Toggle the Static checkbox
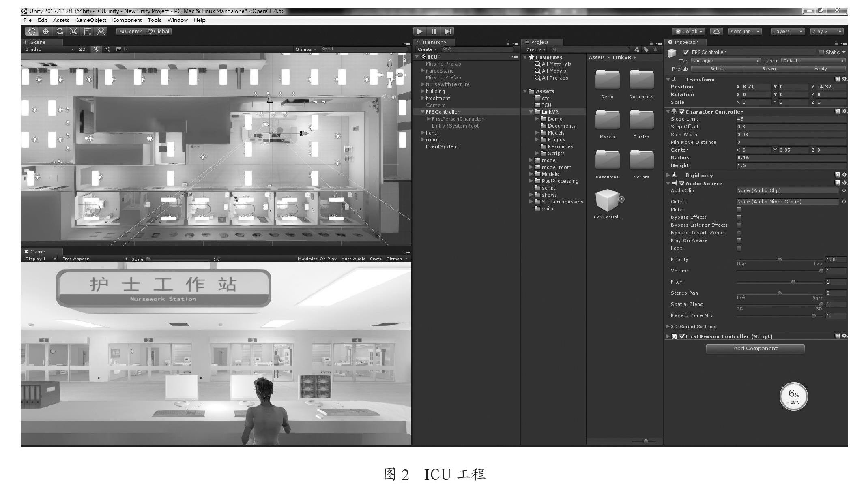 [821, 52]
